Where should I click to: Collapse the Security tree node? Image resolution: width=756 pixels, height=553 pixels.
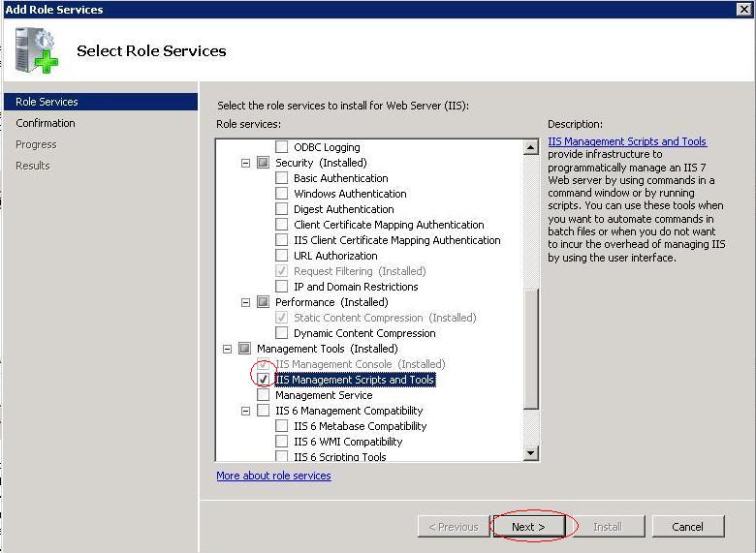(x=246, y=163)
